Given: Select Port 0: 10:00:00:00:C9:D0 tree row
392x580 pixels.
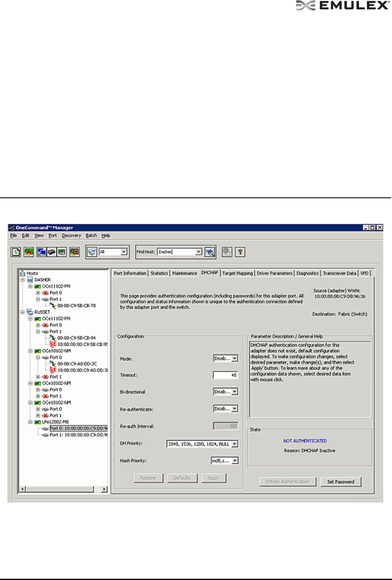Looking at the screenshot, I should click(79, 428).
